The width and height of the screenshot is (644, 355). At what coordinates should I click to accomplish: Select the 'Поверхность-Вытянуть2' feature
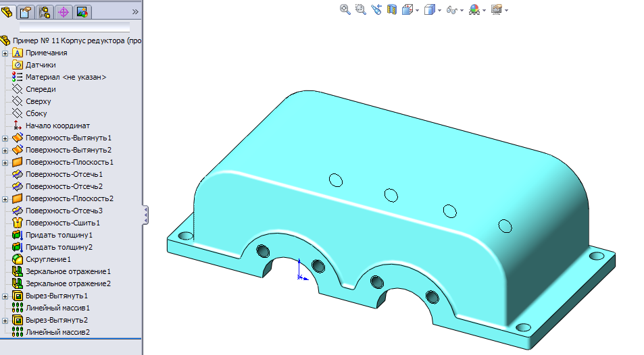point(68,150)
